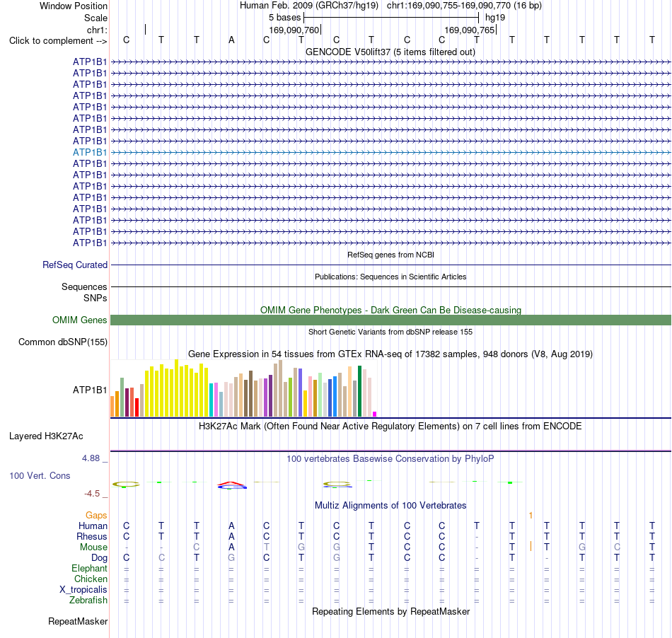Open the OMIM Gene Phenotypes track title
672x638 pixels.
point(391,311)
